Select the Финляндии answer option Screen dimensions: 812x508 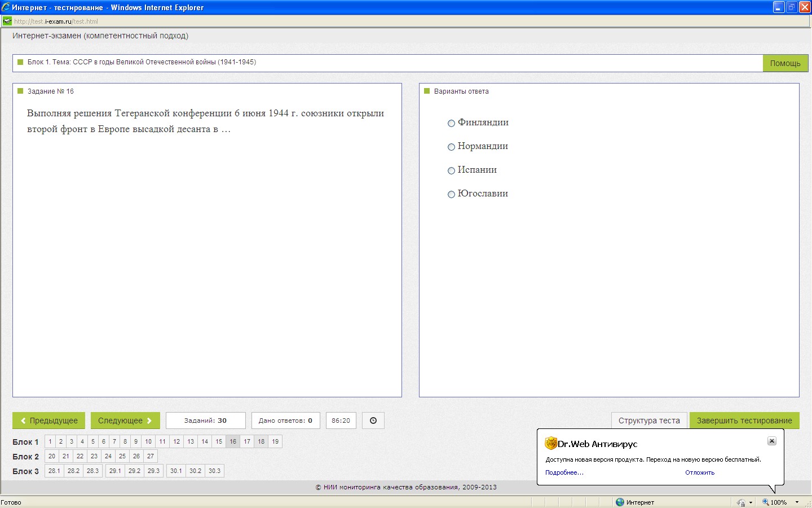pos(451,123)
